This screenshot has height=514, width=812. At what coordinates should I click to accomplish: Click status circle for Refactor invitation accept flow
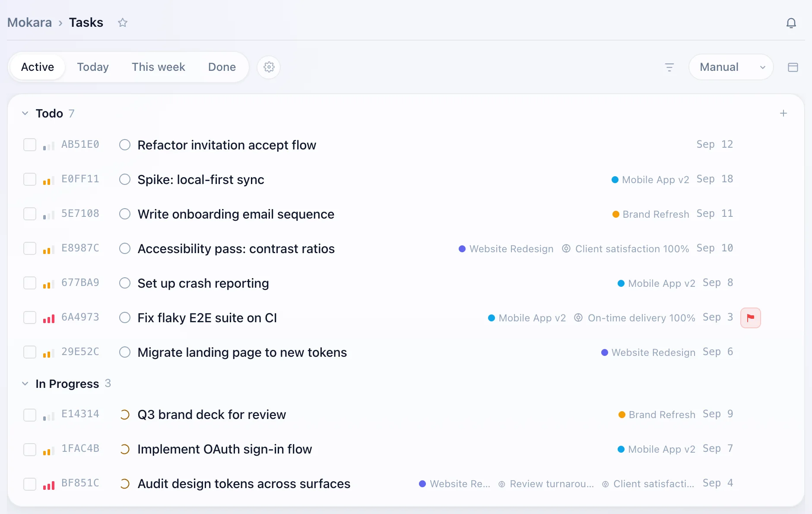click(125, 145)
